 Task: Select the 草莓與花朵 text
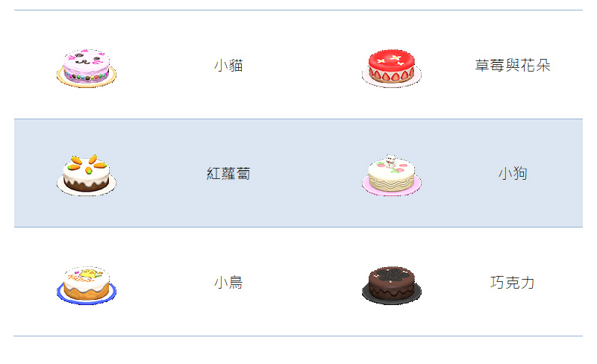coord(513,66)
